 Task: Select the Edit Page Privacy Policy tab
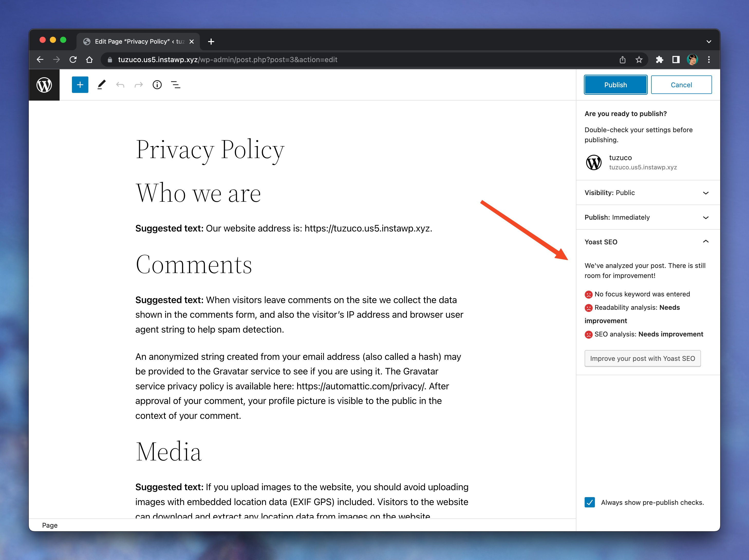(x=135, y=41)
